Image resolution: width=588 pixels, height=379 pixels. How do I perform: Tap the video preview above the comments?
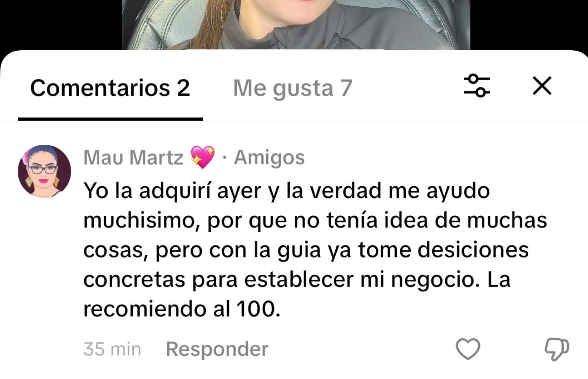296,25
